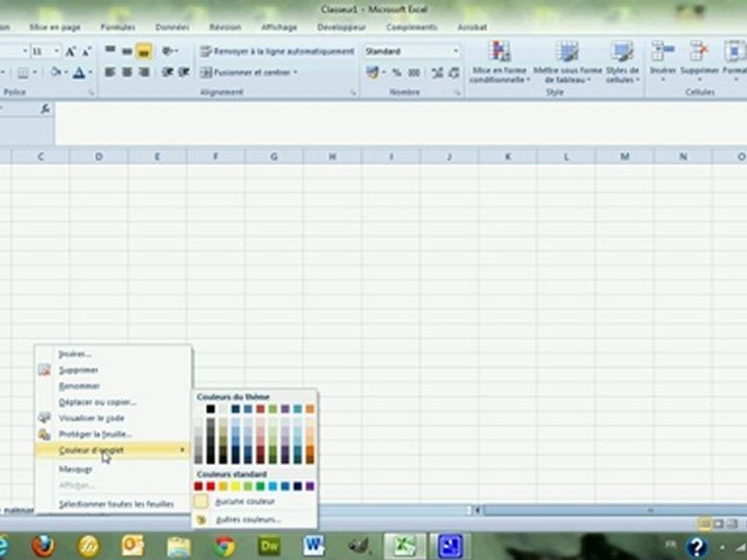
Task: Switch to the Formules tab
Action: coord(117,27)
